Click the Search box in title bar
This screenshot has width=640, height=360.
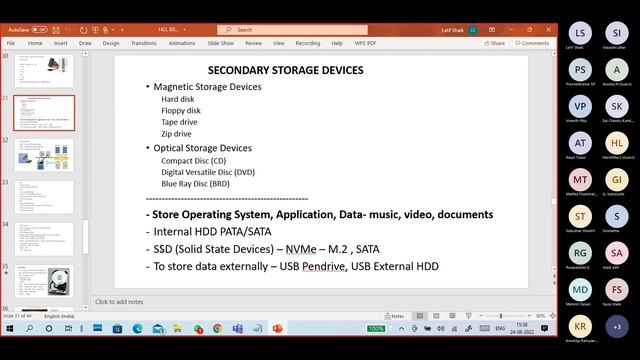(x=292, y=30)
